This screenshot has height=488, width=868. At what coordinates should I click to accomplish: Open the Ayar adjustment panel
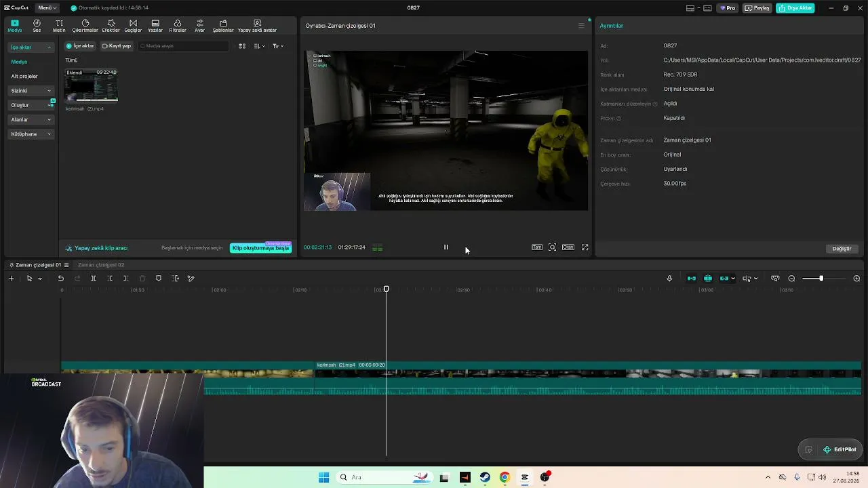199,26
